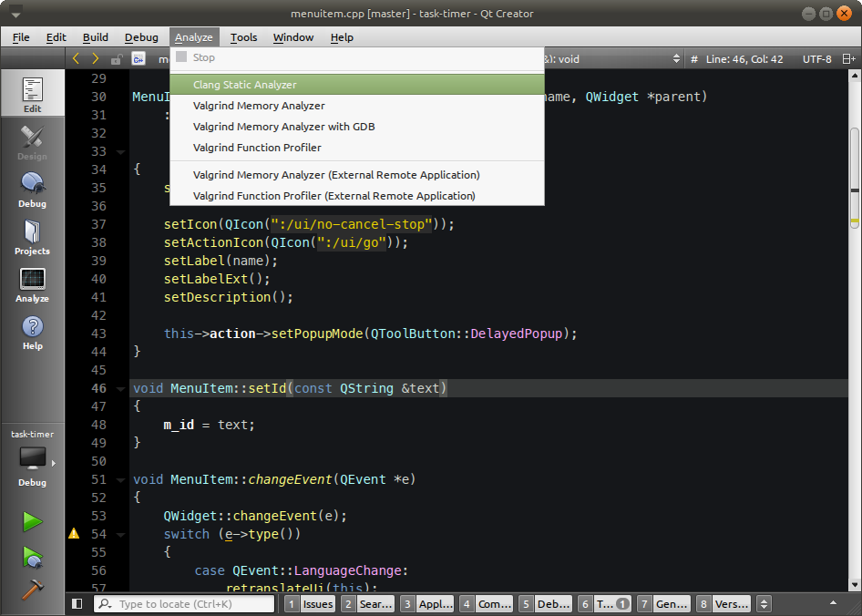Open the output panes selector arrows
This screenshot has height=616, width=862.
pyautogui.click(x=764, y=604)
